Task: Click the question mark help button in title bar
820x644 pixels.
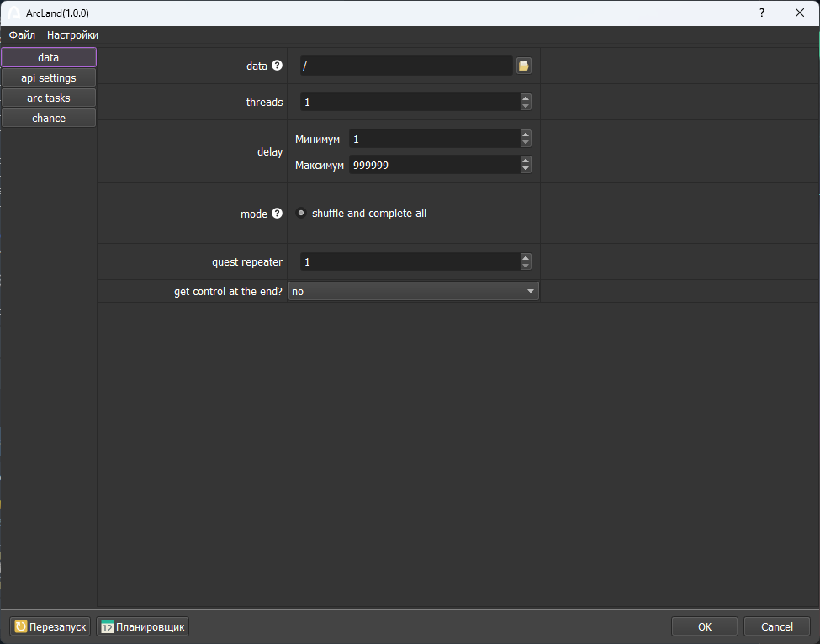Action: pyautogui.click(x=762, y=13)
